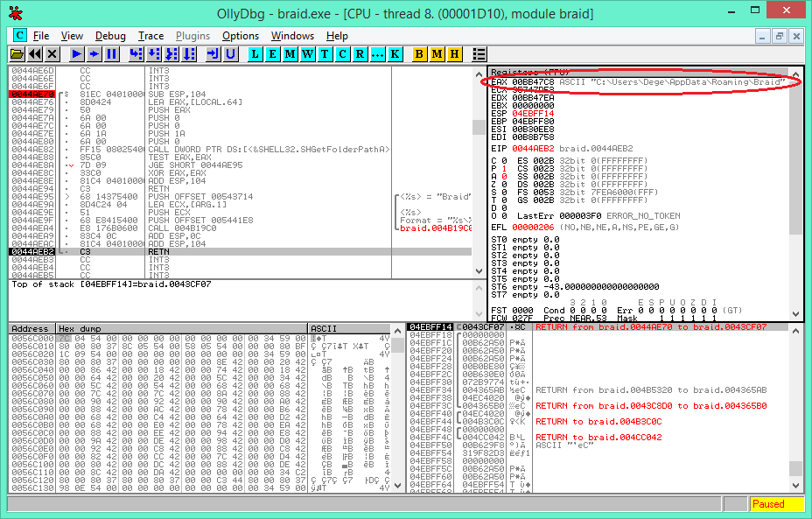Open the Memory map (M icon)
Viewport: 812px width, 519px height.
point(290,53)
